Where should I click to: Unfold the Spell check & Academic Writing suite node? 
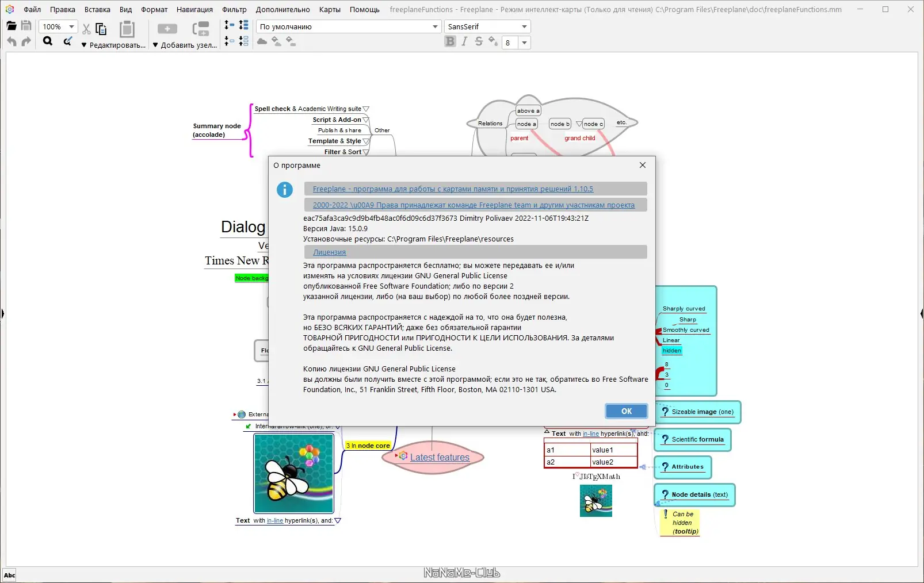(366, 109)
